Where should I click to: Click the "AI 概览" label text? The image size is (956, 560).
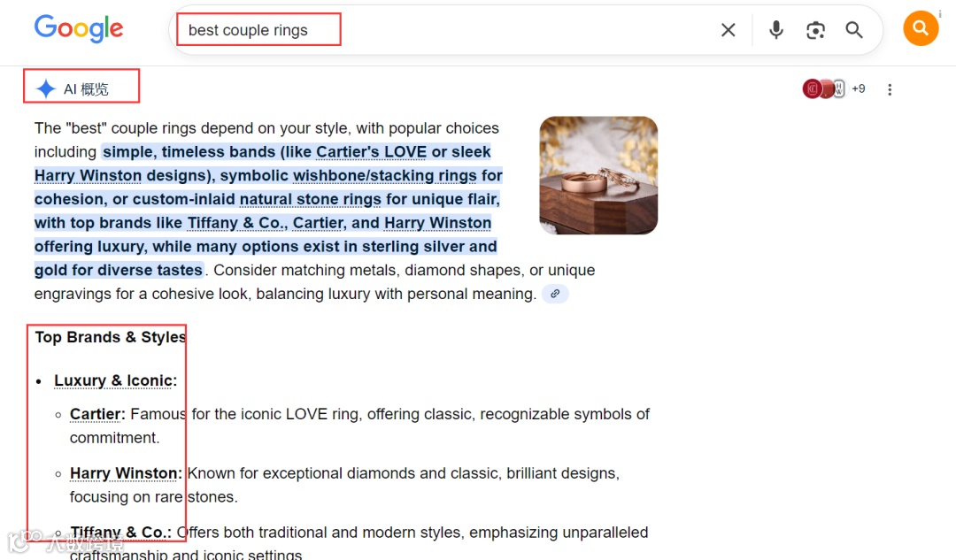pos(86,89)
